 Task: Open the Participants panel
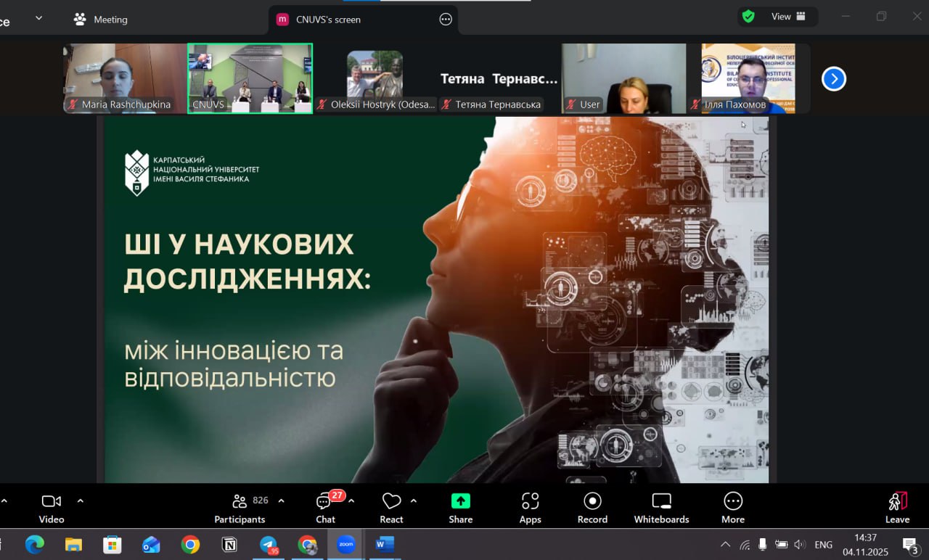point(240,507)
